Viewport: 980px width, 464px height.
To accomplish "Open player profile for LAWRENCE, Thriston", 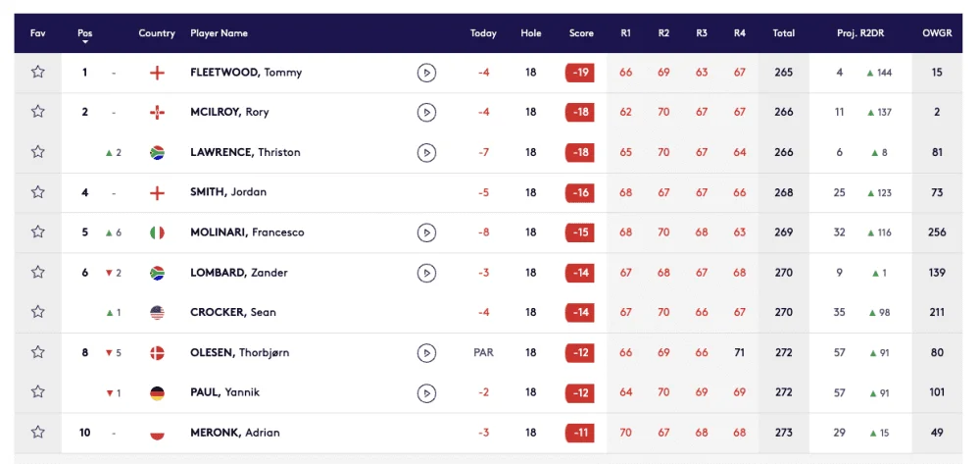I will pos(245,153).
